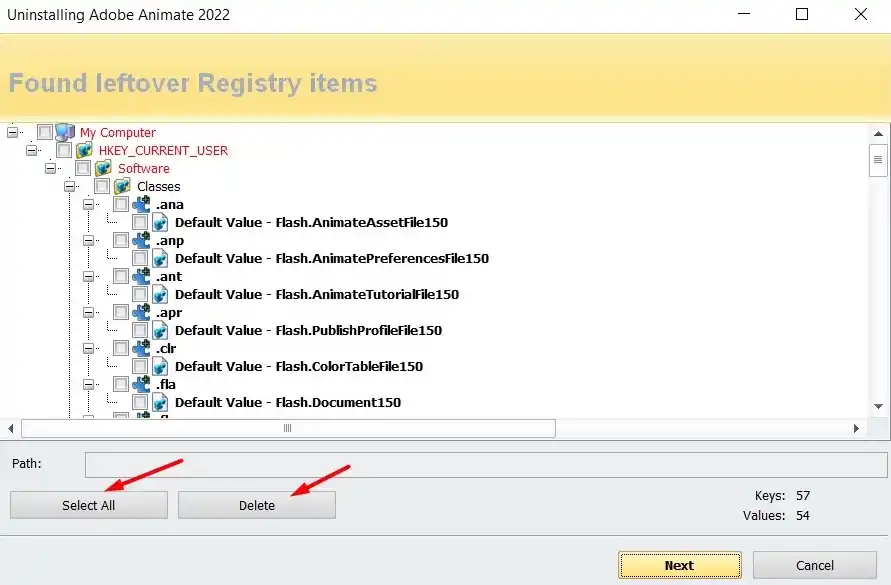This screenshot has height=585, width=891.
Task: Check the .anp key checkbox
Action: pyautogui.click(x=120, y=240)
